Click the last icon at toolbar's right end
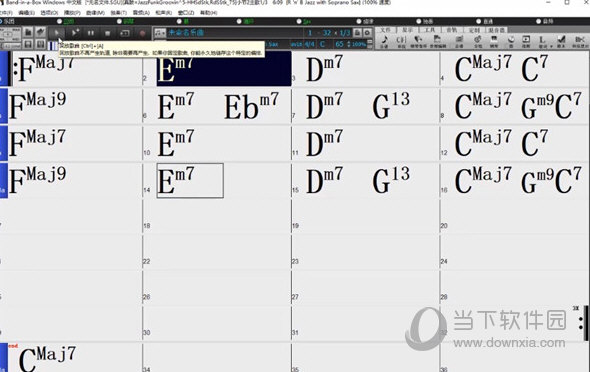 [579, 41]
